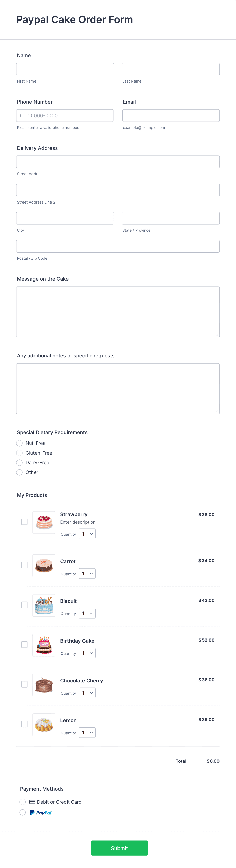Image resolution: width=236 pixels, height=868 pixels.
Task: Check the Birthday Cake product checkbox
Action: click(x=24, y=644)
